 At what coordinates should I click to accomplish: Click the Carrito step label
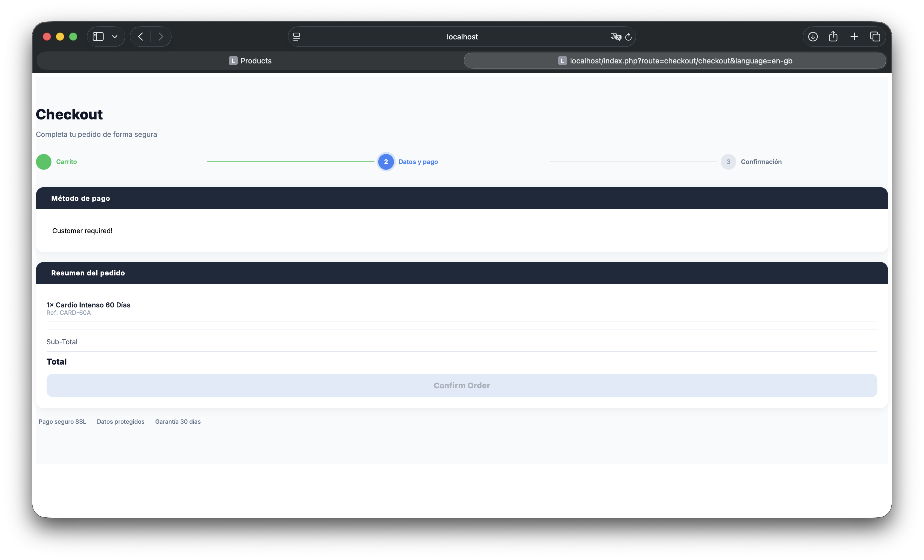pos(66,162)
